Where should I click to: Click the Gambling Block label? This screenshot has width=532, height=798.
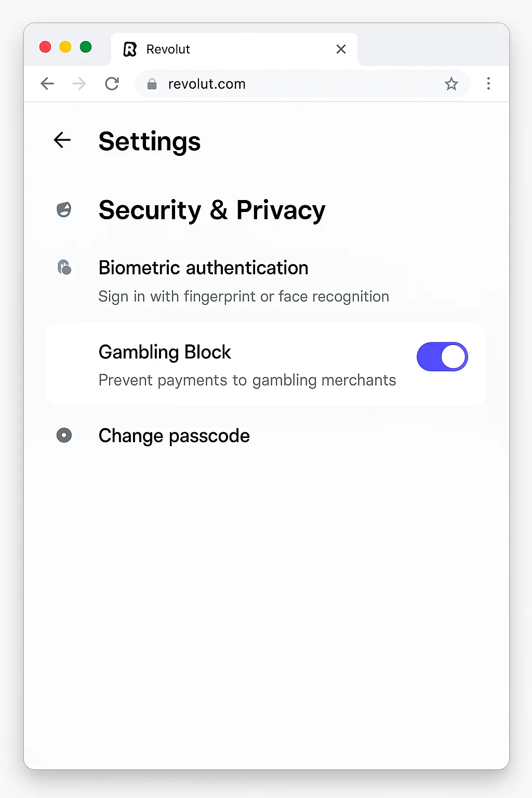coord(165,352)
